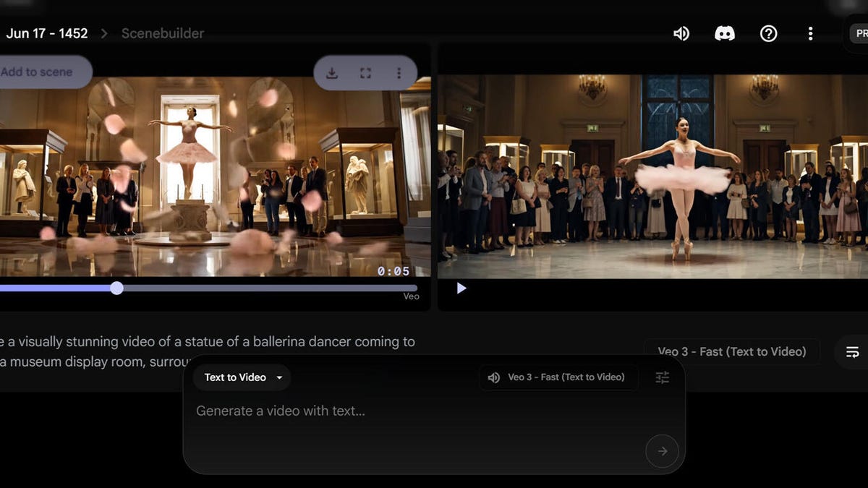Screen dimensions: 868x488
Task: Open left video's three-dot options
Action: 399,73
